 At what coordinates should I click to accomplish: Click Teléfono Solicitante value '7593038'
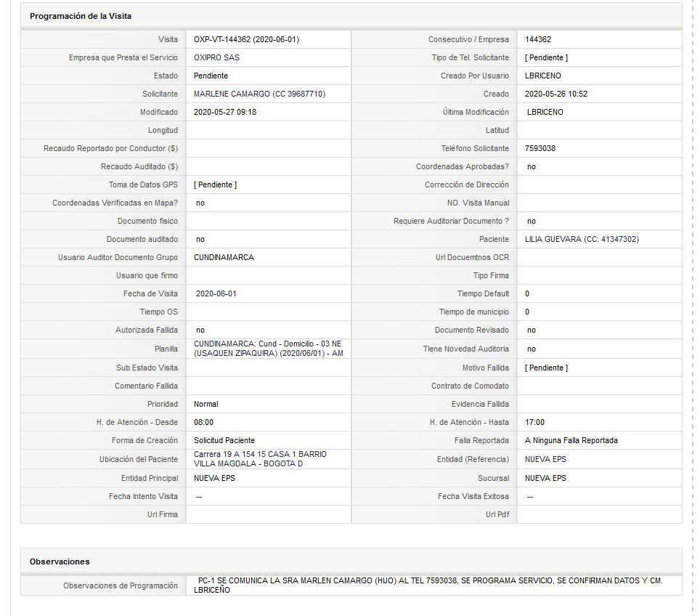[x=540, y=148]
